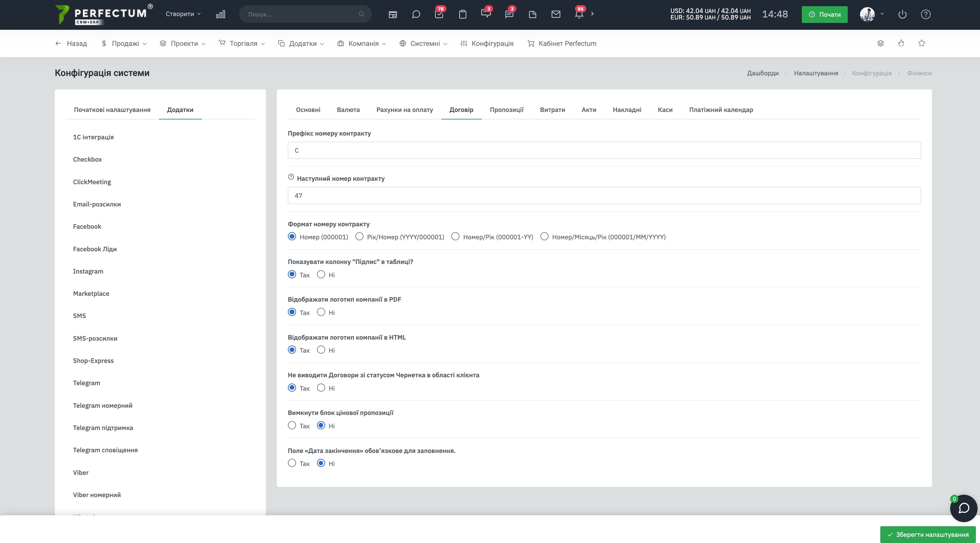This screenshot has width=980, height=543.
Task: Open the clipboard icon in top bar
Action: 463,14
